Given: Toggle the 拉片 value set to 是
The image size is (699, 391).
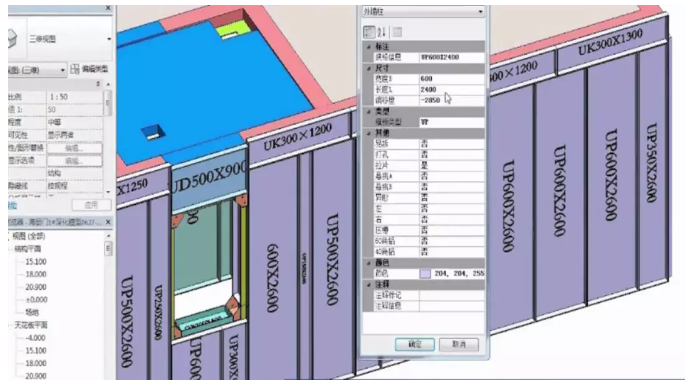Looking at the screenshot, I should point(452,165).
